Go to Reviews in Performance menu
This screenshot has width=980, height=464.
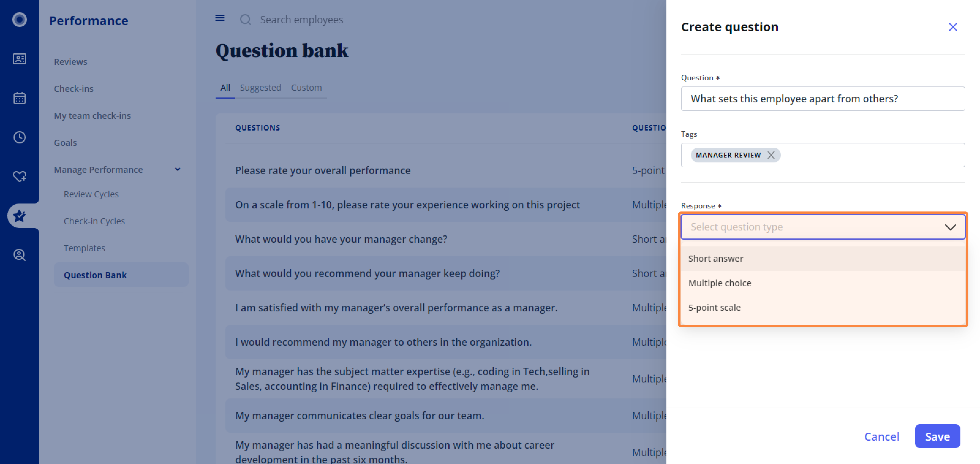(70, 62)
